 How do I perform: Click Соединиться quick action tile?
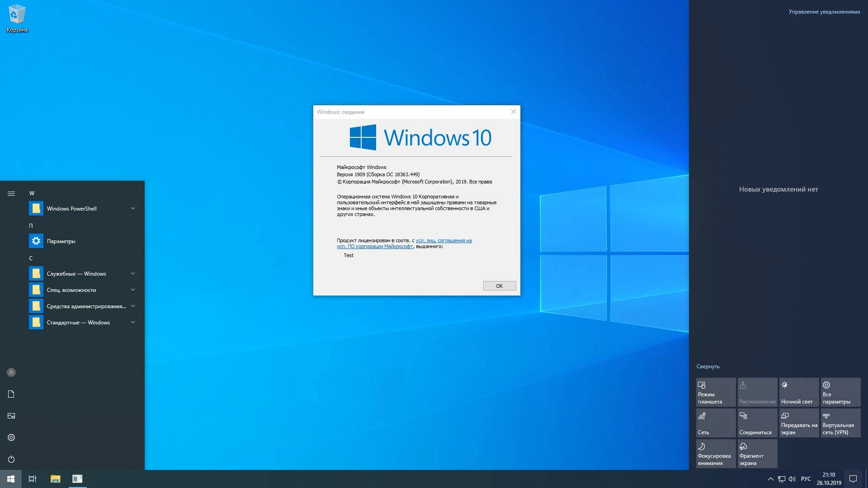coord(758,423)
